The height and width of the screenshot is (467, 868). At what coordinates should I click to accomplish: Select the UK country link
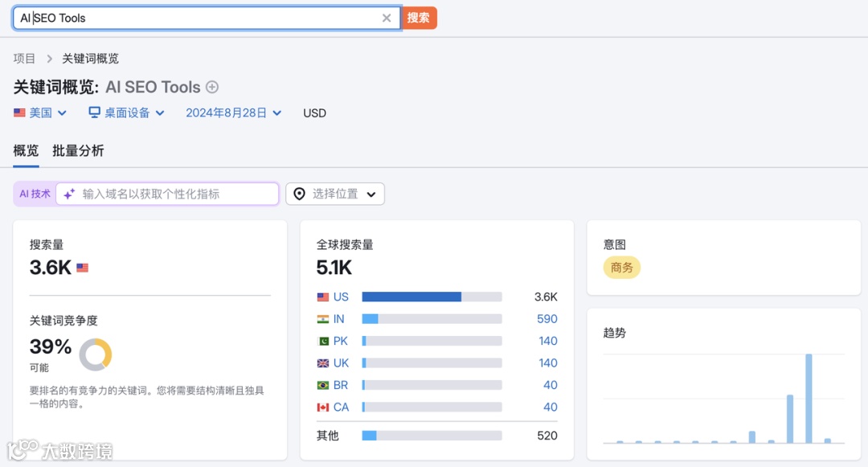(x=341, y=363)
